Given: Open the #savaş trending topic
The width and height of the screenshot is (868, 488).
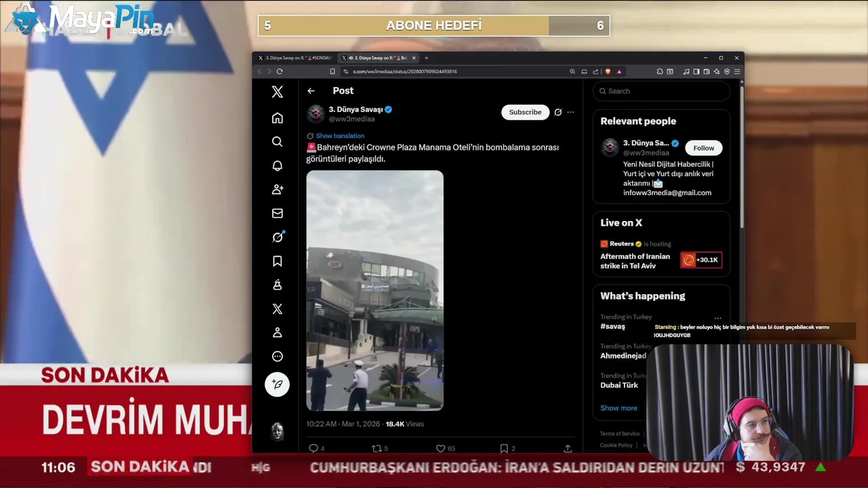Looking at the screenshot, I should (x=612, y=326).
